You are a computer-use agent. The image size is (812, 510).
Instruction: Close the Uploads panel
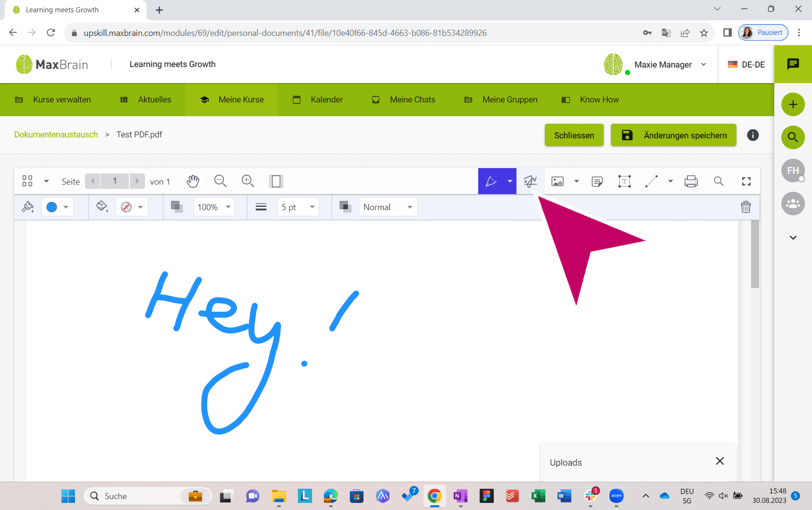[x=719, y=461]
